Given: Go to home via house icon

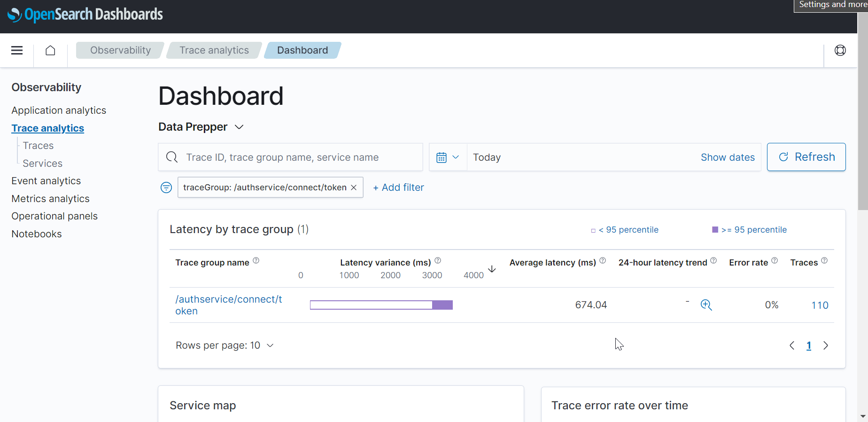Looking at the screenshot, I should (50, 50).
